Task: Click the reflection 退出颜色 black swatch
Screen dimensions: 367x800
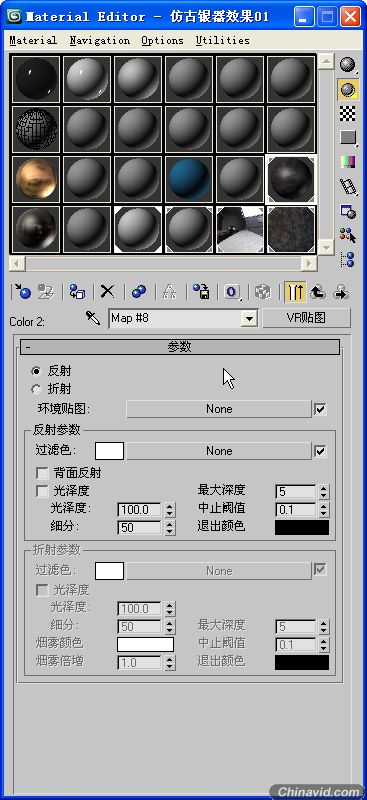Action: pos(302,527)
